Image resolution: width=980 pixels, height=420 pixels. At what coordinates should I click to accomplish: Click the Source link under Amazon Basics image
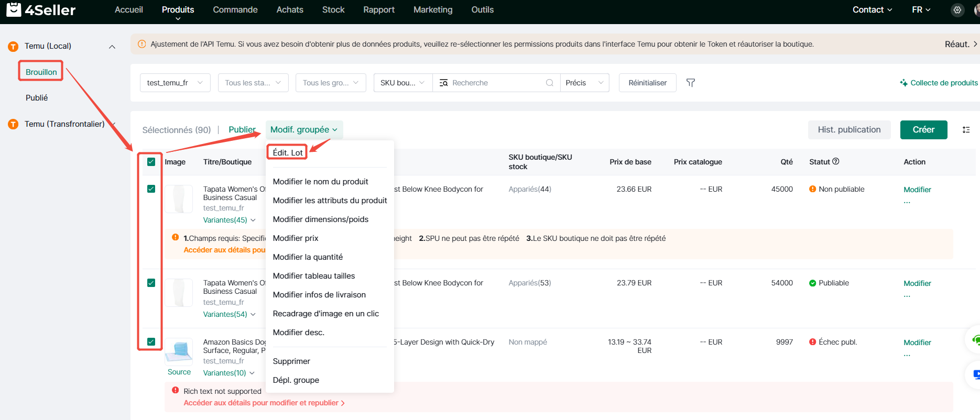point(179,372)
